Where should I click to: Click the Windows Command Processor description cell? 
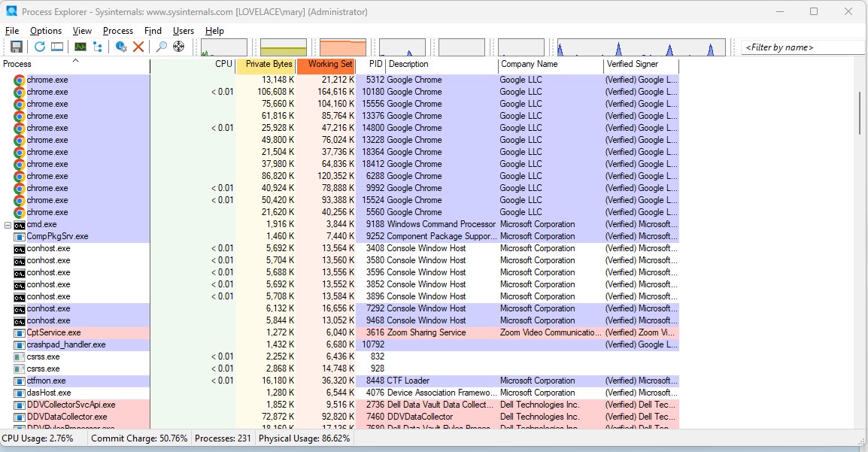pyautogui.click(x=442, y=225)
